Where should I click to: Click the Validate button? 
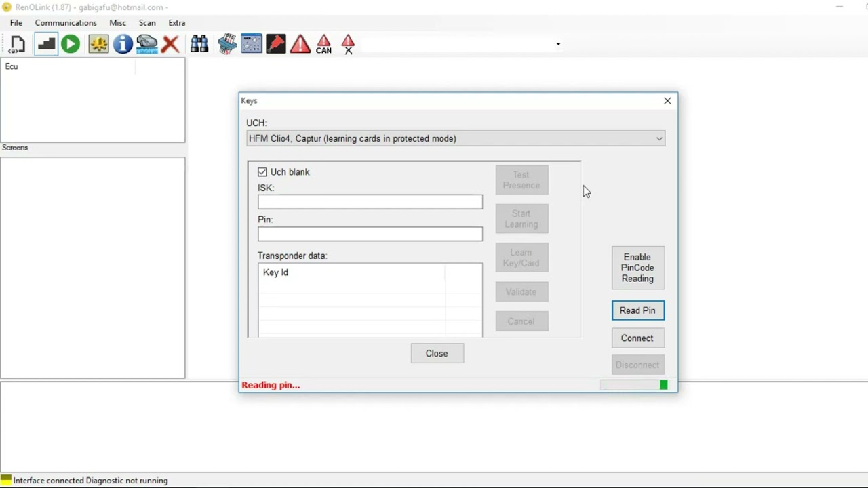521,292
